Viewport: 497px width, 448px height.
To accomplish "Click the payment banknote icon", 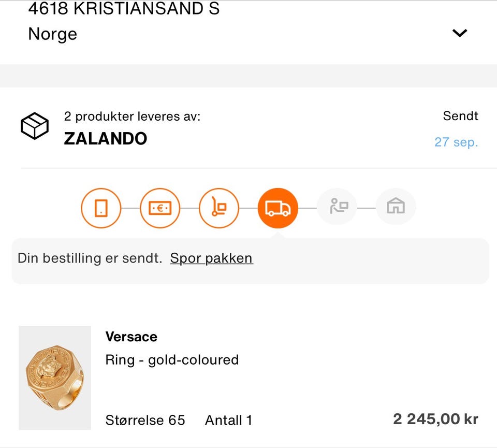I will point(160,207).
